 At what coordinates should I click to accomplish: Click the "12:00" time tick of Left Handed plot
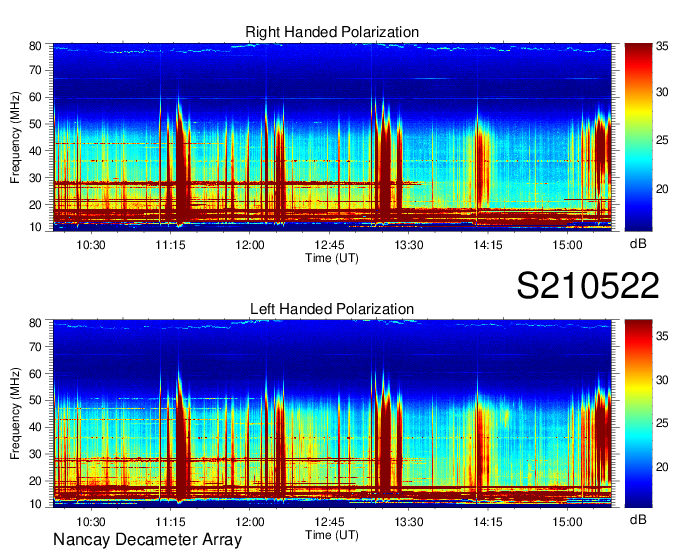click(x=250, y=522)
